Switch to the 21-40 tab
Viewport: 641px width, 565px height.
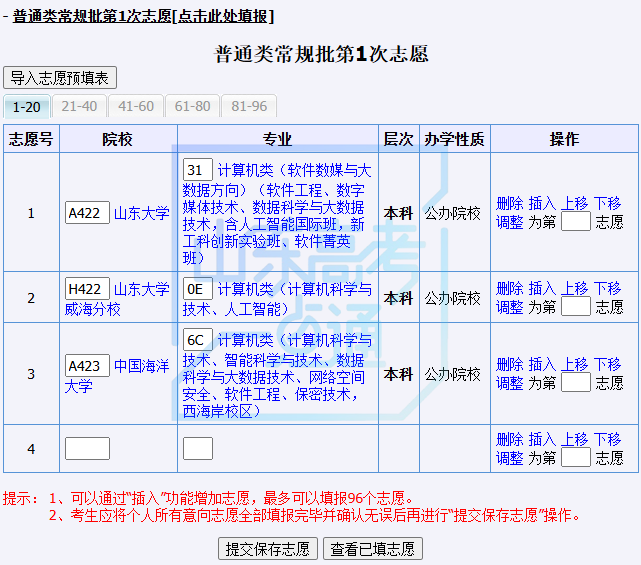click(79, 106)
